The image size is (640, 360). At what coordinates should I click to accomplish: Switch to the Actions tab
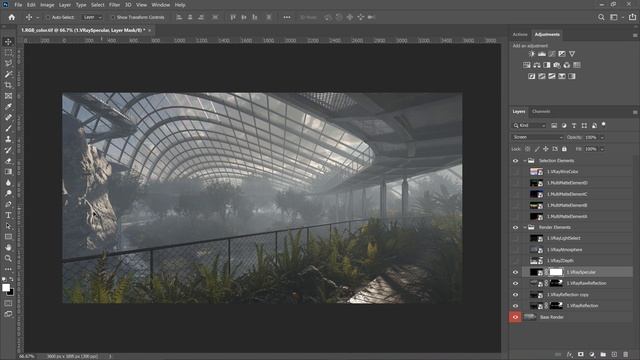click(x=520, y=35)
